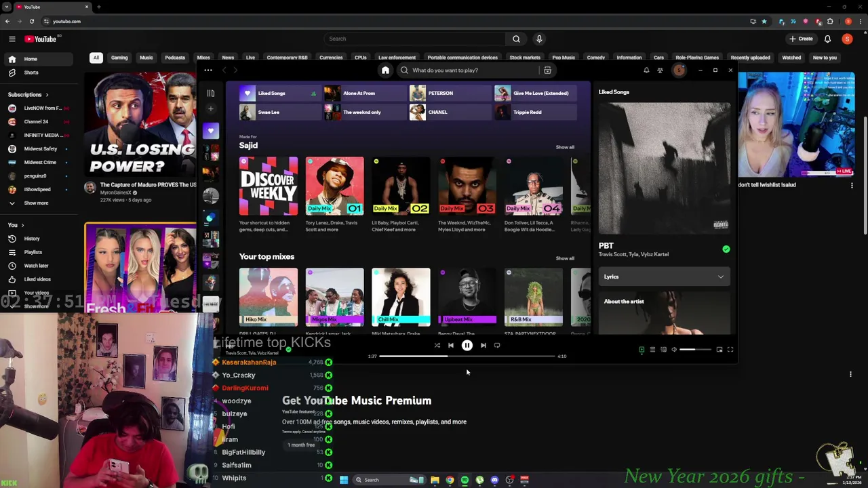Open Connect to a device icon
This screenshot has height=488, width=868.
pyautogui.click(x=663, y=349)
